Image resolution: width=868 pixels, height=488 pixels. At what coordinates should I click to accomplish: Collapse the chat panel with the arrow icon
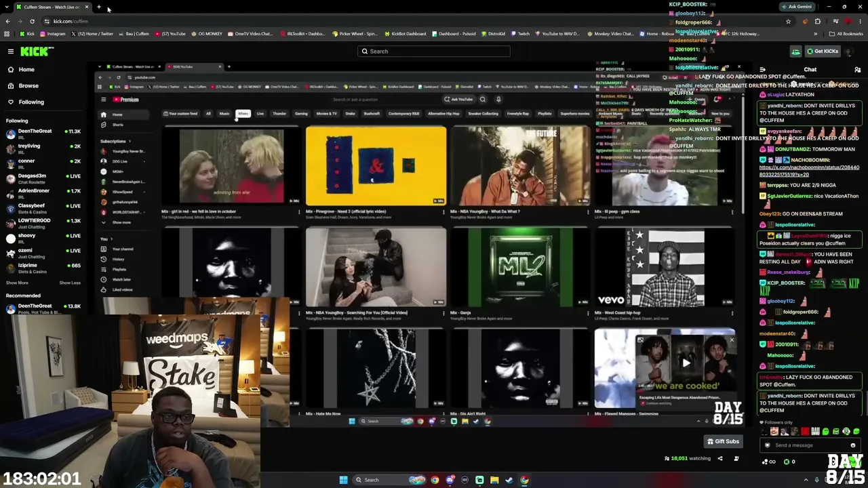763,70
